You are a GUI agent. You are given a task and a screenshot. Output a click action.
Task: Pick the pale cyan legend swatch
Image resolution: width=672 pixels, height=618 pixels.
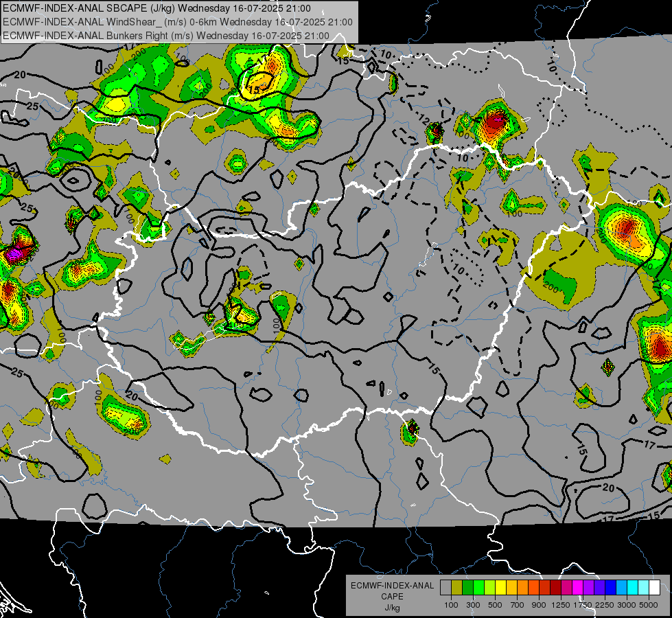coord(644,588)
